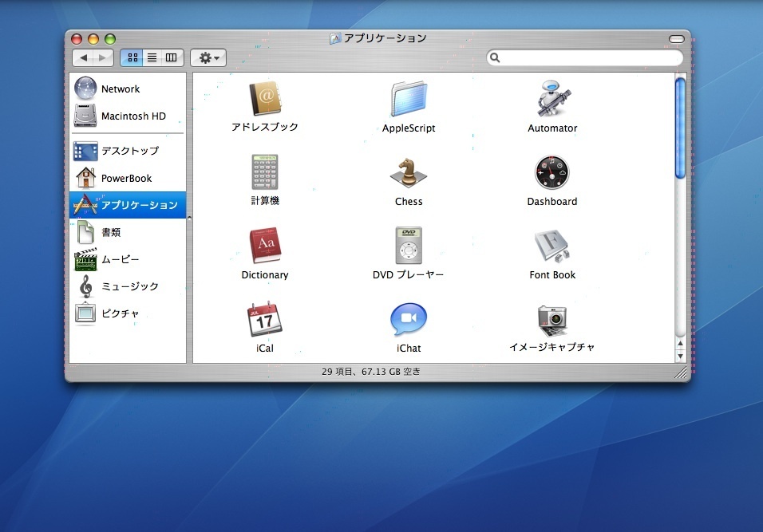This screenshot has width=763, height=532.
Task: Select the iChat speech bubble icon
Action: tap(409, 320)
